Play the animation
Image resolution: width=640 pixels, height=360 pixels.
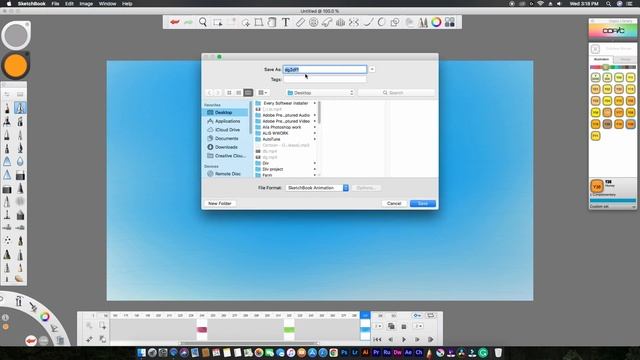point(404,339)
